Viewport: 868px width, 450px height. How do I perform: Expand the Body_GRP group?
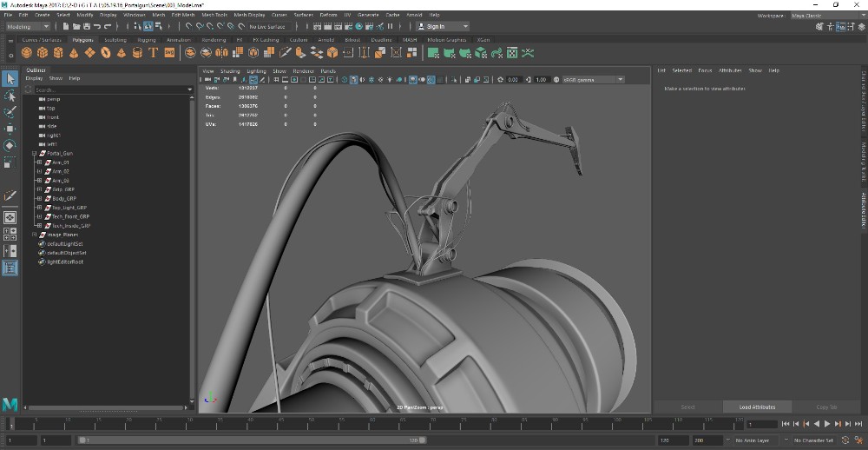coord(39,198)
